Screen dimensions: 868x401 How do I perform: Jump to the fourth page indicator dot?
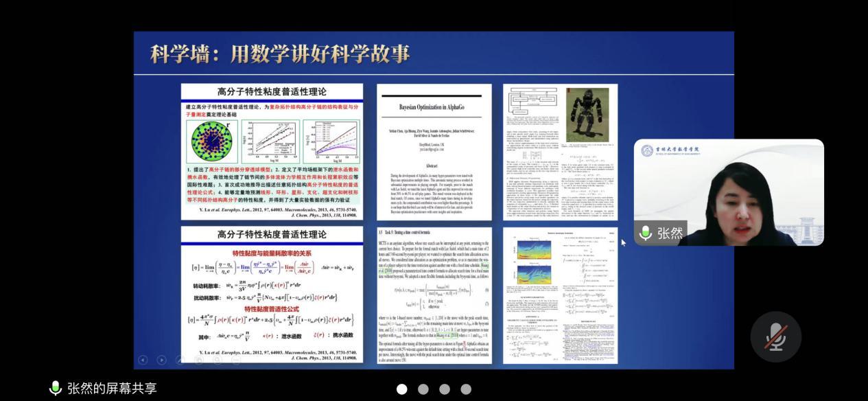(x=466, y=389)
